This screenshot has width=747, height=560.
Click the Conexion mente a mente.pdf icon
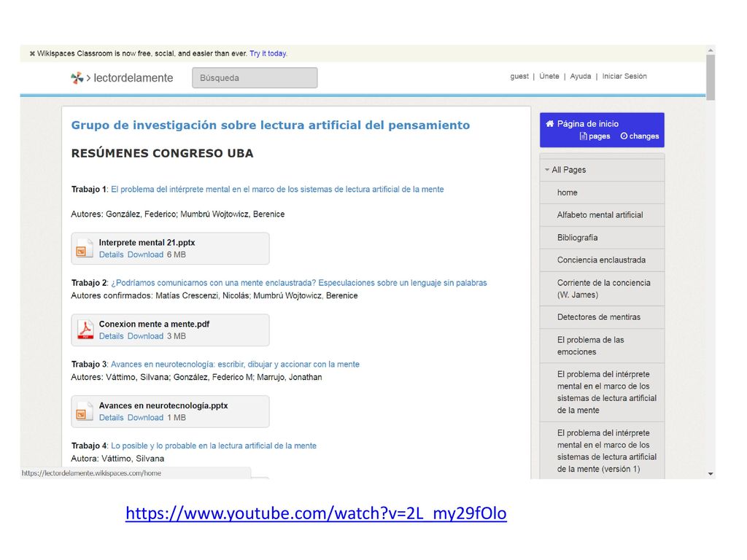coord(85,330)
